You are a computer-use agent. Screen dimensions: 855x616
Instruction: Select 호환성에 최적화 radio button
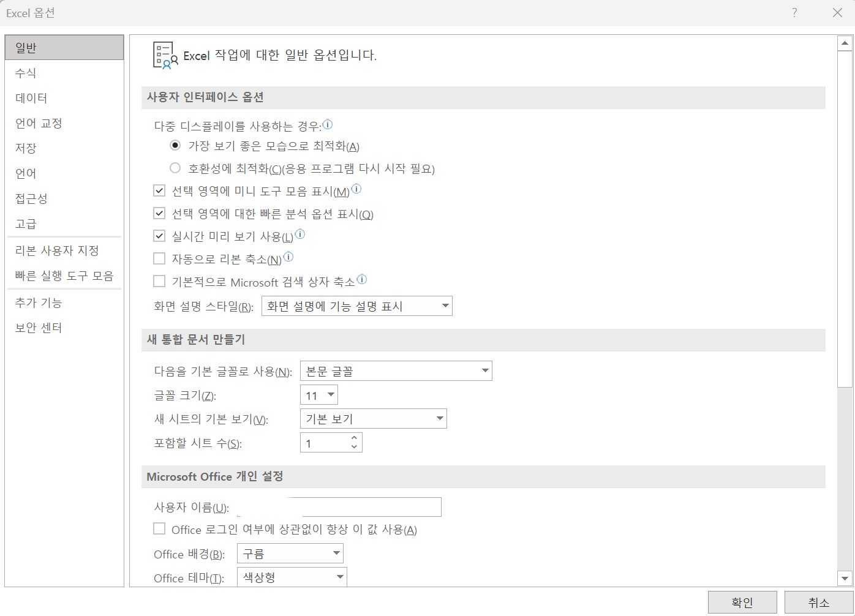pyautogui.click(x=175, y=168)
